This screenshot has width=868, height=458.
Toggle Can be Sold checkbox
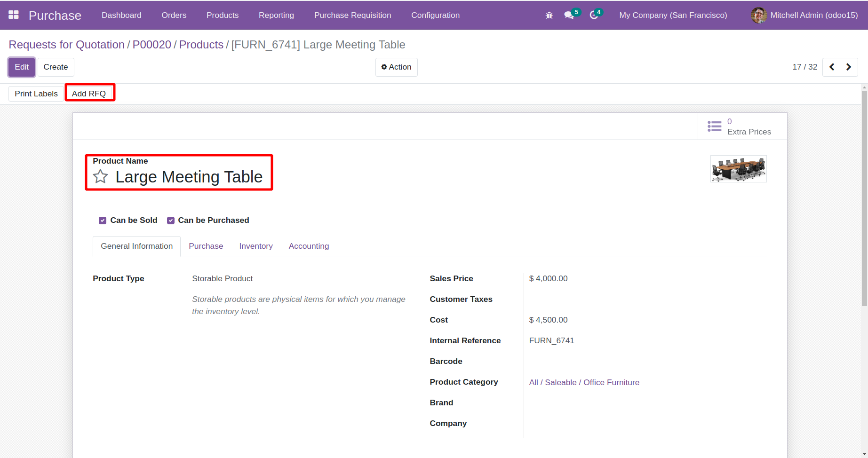click(x=103, y=221)
